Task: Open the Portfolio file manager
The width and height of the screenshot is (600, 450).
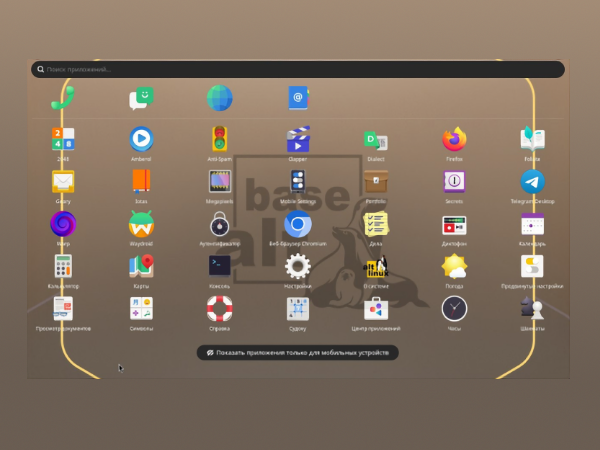Action: [376, 182]
